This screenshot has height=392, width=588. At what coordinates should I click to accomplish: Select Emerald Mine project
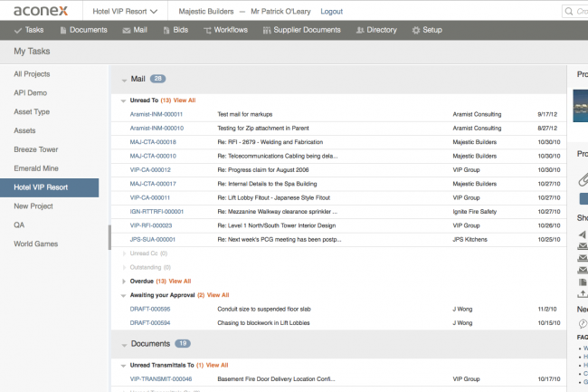(36, 168)
